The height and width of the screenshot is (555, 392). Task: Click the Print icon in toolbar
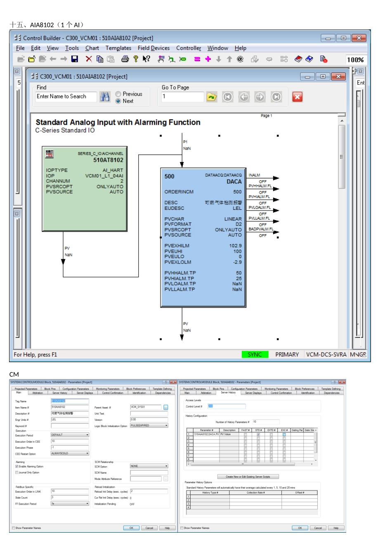pos(125,59)
